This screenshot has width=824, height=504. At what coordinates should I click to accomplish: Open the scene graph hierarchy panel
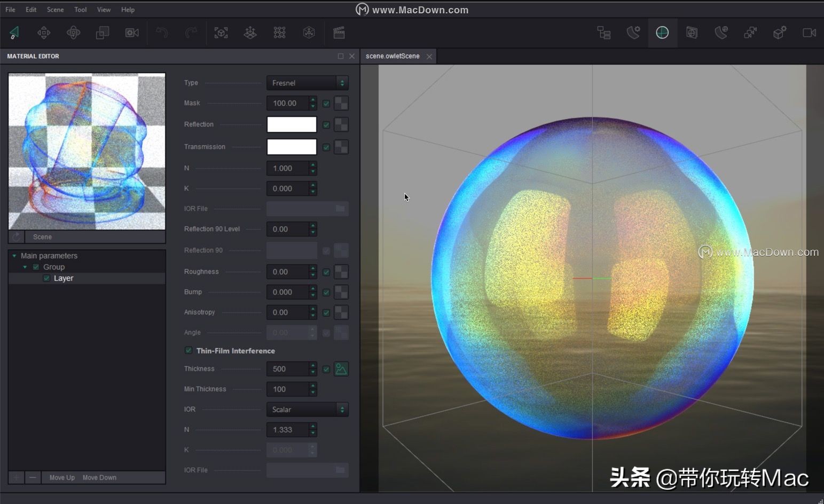[x=603, y=33]
